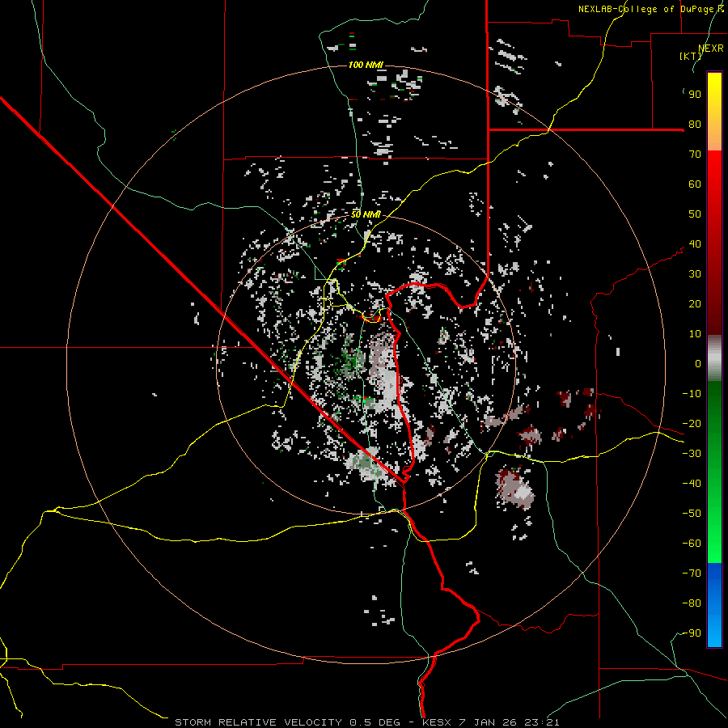
Task: Click the -90 scale value
Action: pyautogui.click(x=692, y=633)
